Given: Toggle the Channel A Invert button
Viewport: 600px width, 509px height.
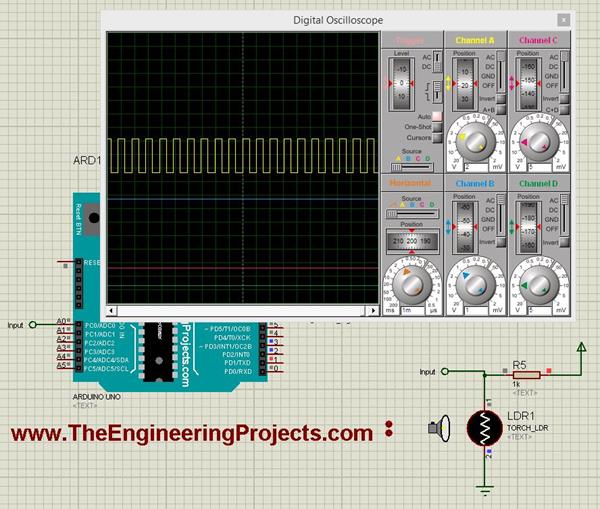Looking at the screenshot, I should point(500,100).
